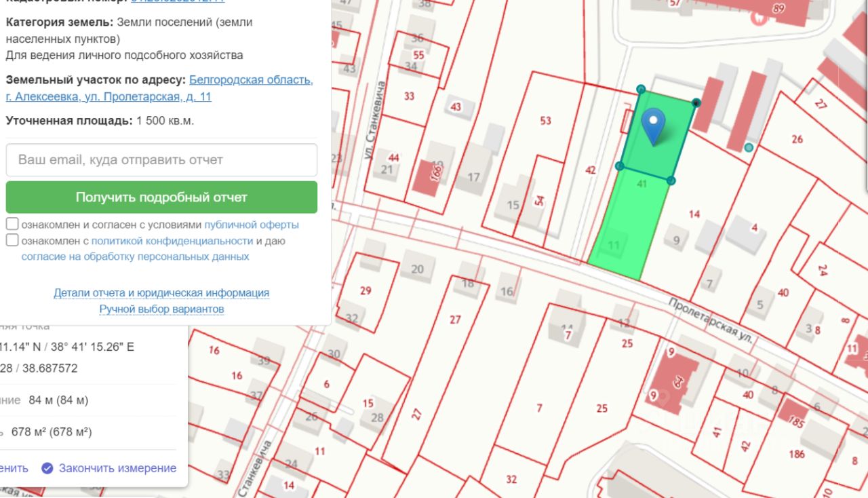Click Ручной выбор вариантов link

pyautogui.click(x=161, y=309)
